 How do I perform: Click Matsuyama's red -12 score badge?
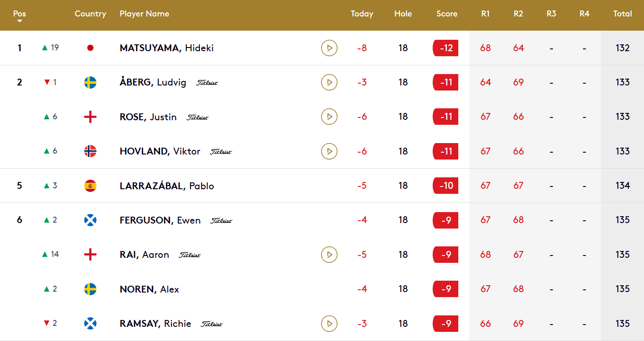pos(445,48)
